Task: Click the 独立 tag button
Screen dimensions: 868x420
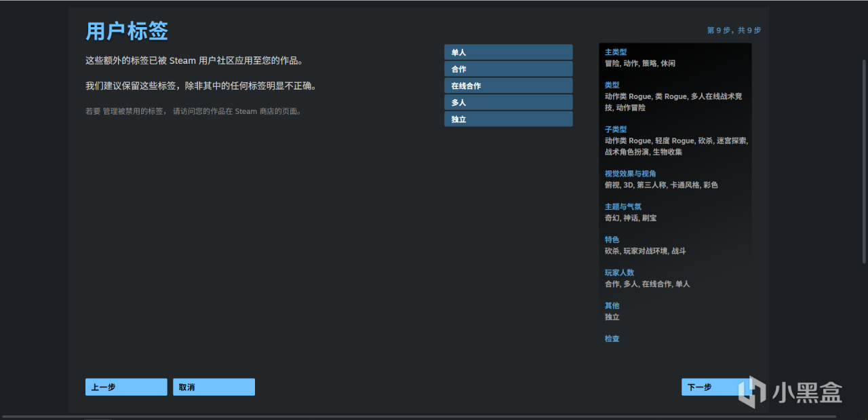Action: click(508, 119)
